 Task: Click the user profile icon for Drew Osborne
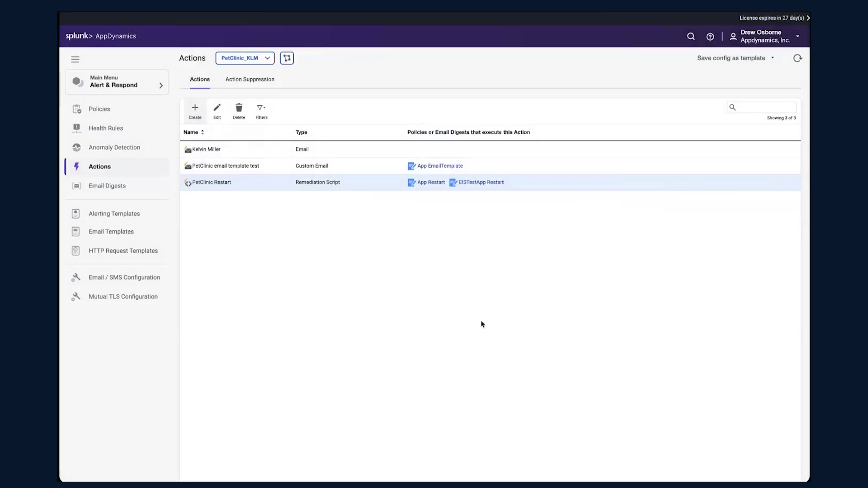[733, 37]
